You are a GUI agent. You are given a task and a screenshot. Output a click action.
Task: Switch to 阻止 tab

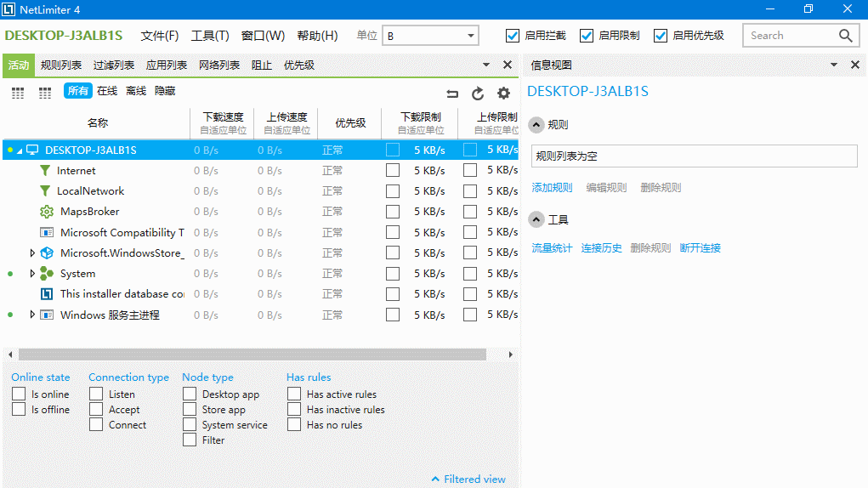pyautogui.click(x=261, y=65)
